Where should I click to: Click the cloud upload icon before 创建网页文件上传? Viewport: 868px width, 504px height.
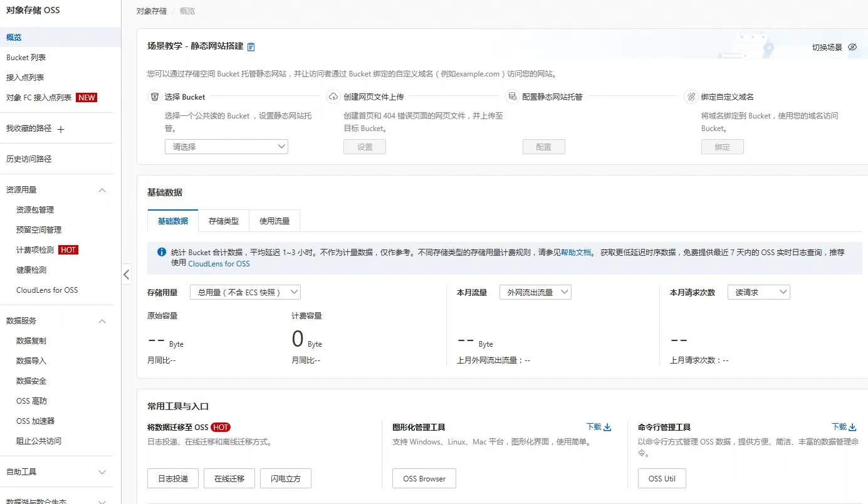point(333,97)
